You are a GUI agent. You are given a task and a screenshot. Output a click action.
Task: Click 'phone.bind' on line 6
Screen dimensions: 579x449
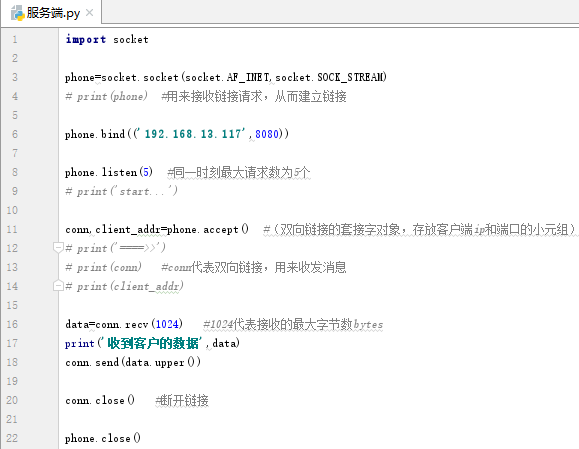[95, 134]
